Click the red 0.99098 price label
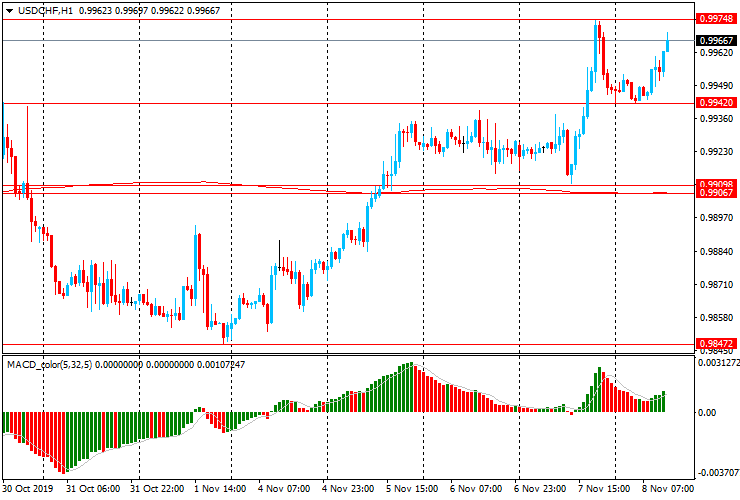The height and width of the screenshot is (500, 740). (714, 185)
